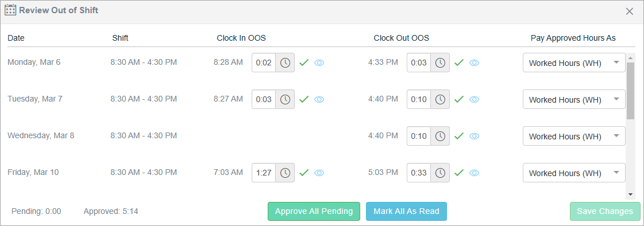Close the Review Out of Shift dialog
This screenshot has width=644, height=226.
629,11
